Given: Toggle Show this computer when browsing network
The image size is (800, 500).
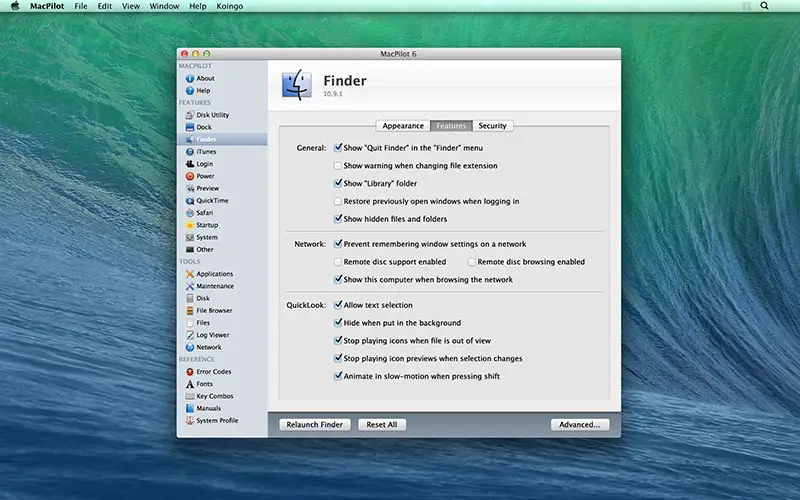Looking at the screenshot, I should pyautogui.click(x=338, y=280).
